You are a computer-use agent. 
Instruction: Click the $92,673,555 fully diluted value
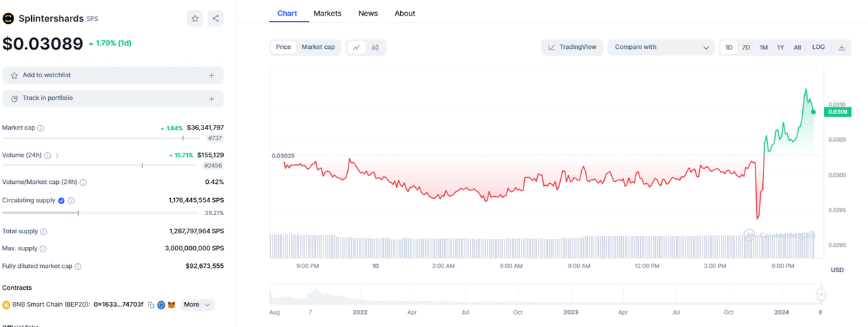point(205,266)
